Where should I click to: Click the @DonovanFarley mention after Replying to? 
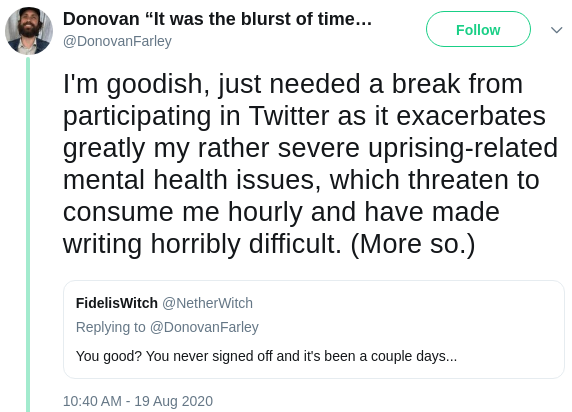pyautogui.click(x=204, y=327)
